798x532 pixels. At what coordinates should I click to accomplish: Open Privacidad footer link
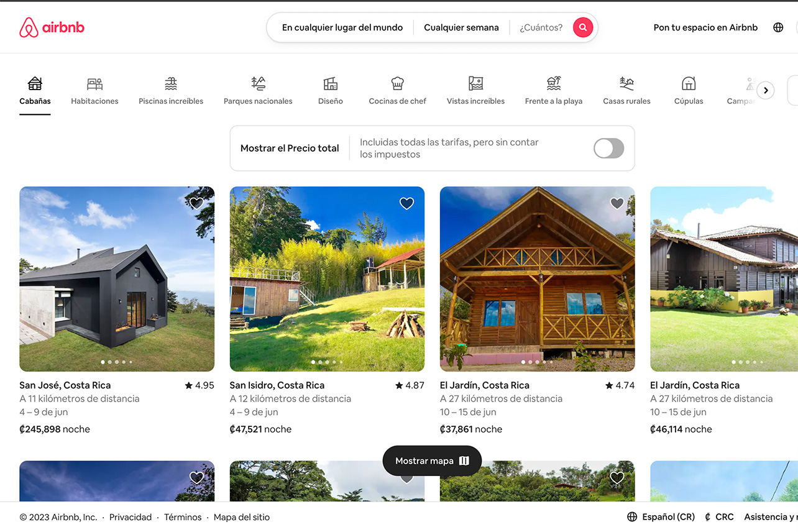(131, 517)
